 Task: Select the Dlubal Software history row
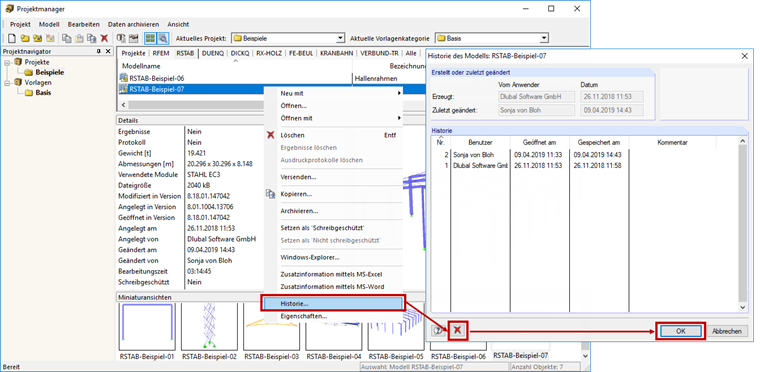point(584,165)
